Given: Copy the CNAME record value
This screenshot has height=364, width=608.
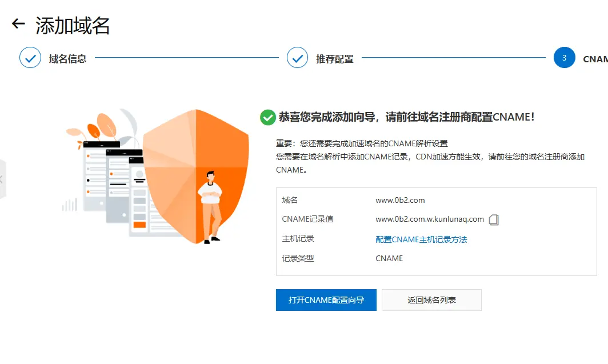Looking at the screenshot, I should (x=494, y=220).
